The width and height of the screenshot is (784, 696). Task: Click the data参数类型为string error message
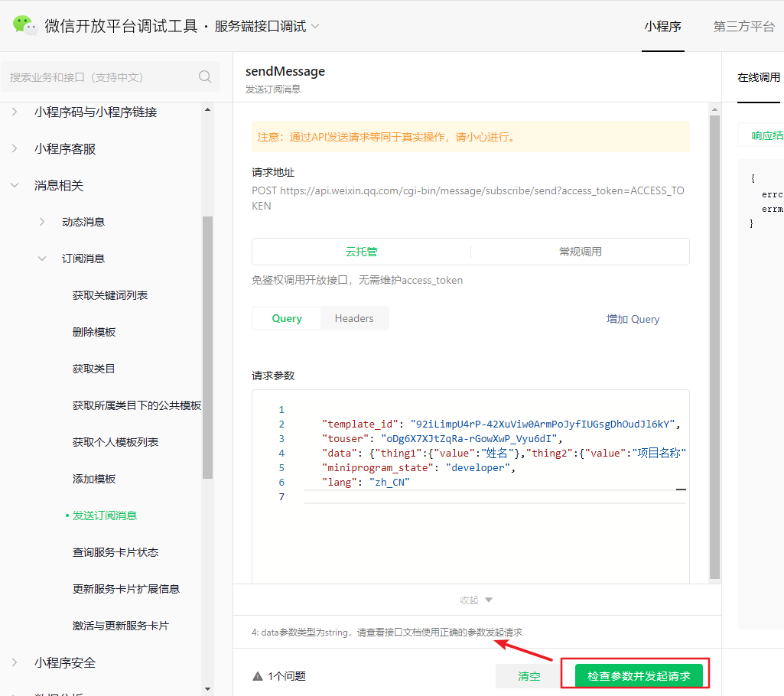[x=386, y=633]
